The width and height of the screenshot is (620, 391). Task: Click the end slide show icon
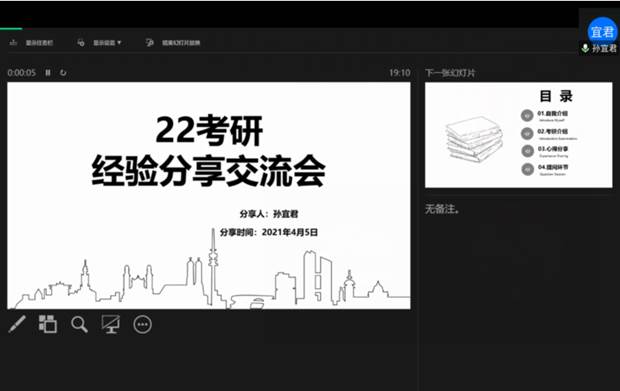(x=149, y=42)
